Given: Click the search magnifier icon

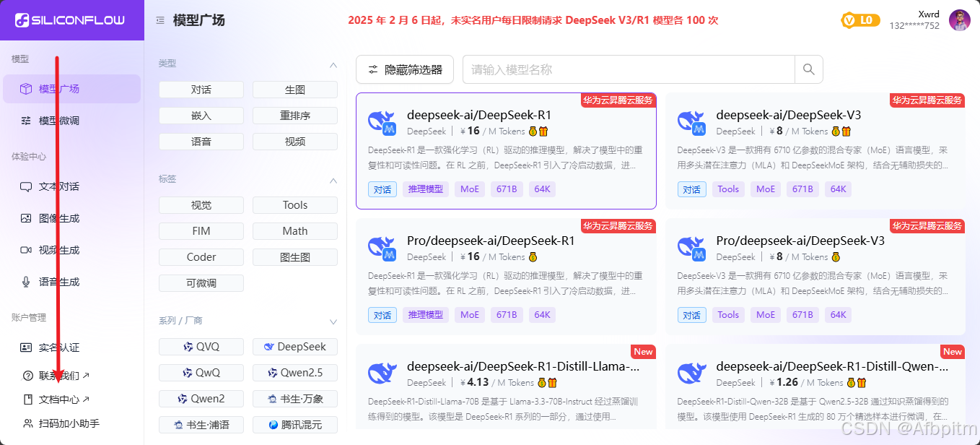Looking at the screenshot, I should [x=808, y=69].
